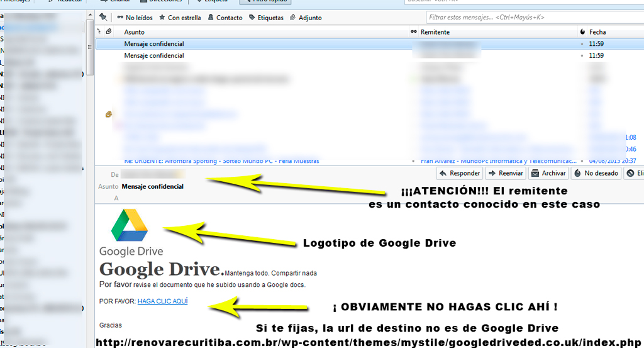Sort by the Remitente column header
Viewport: 644px width, 348px height.
(x=435, y=32)
